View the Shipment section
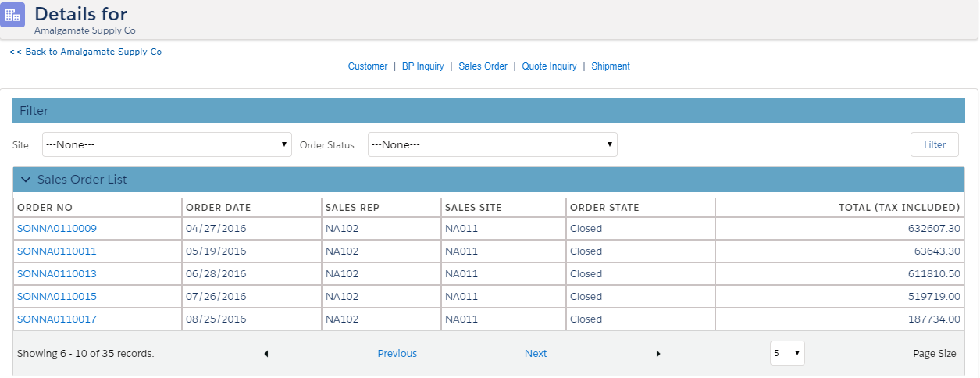 pos(610,66)
